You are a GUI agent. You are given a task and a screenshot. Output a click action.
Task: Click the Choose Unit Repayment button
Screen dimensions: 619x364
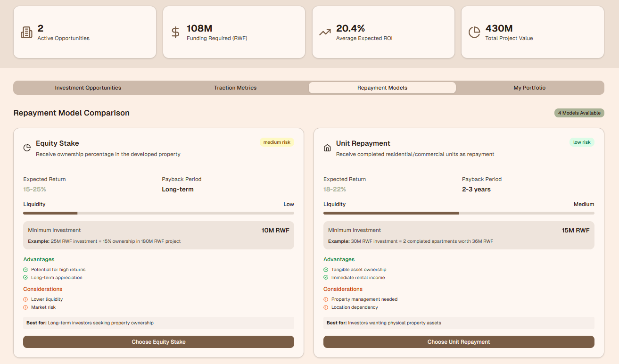[x=459, y=342]
